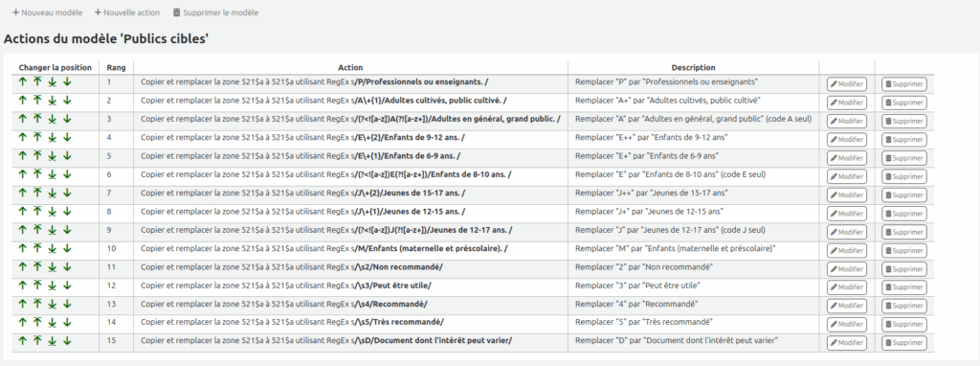Viewport: 980px width, 366px height.
Task: Select description Remplacer "J+" par Jeunes de 12-15 ans
Action: click(x=650, y=212)
